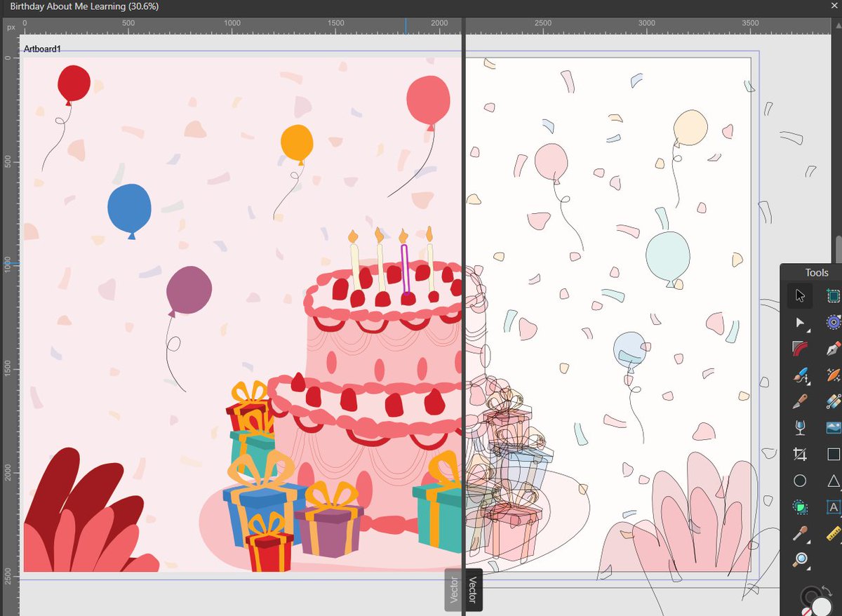Activate the Artboard tool

point(832,295)
